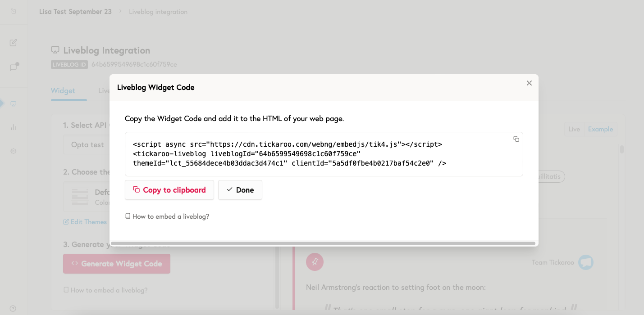The width and height of the screenshot is (644, 315).
Task: Open the integration monitor sidebar icon
Action: (x=14, y=104)
